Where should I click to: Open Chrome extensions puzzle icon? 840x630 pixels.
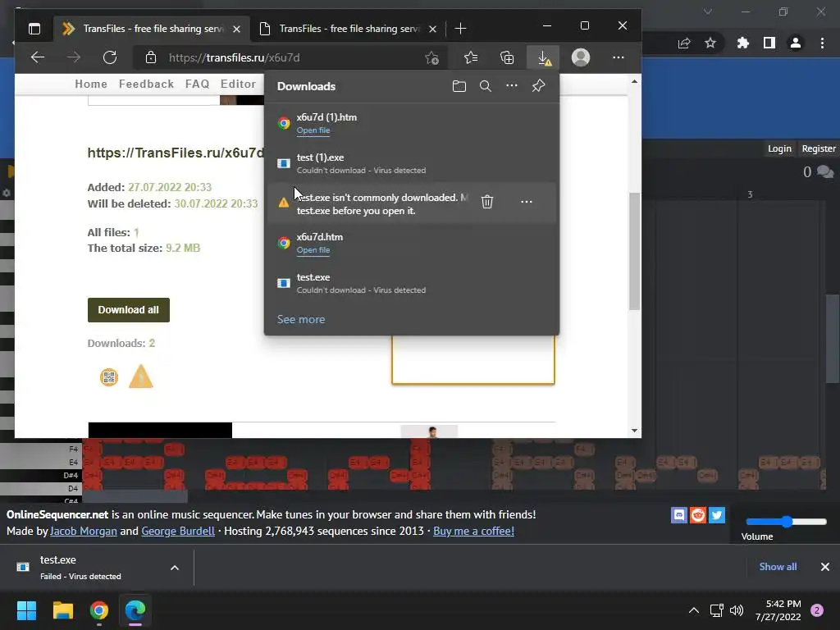coord(742,43)
